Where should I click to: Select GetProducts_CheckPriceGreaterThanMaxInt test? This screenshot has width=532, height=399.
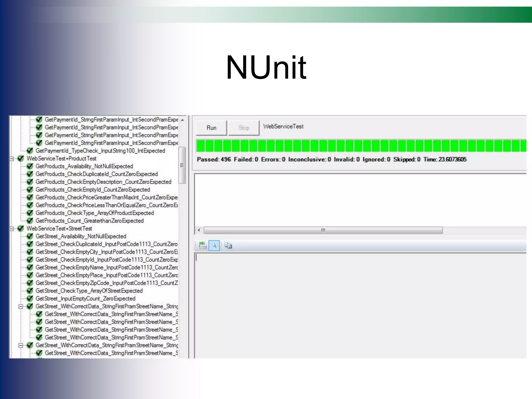point(107,198)
